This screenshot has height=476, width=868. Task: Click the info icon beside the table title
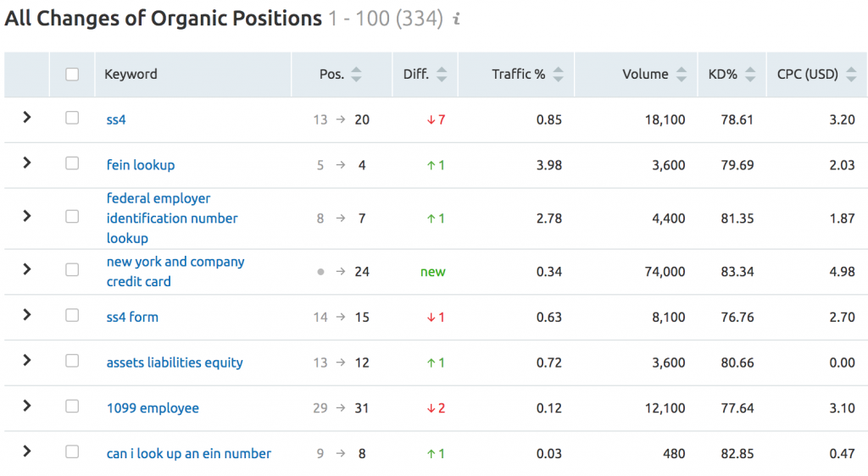click(x=457, y=19)
